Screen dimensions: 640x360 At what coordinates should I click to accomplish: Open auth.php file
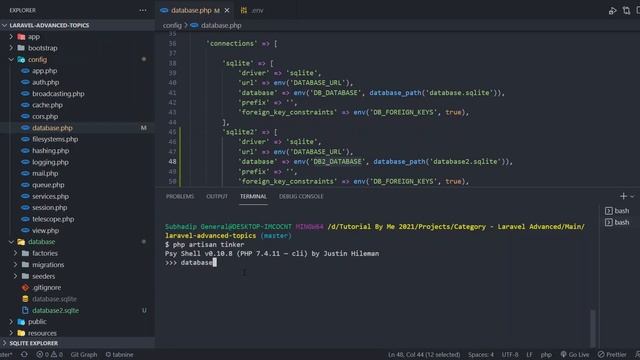[x=45, y=82]
